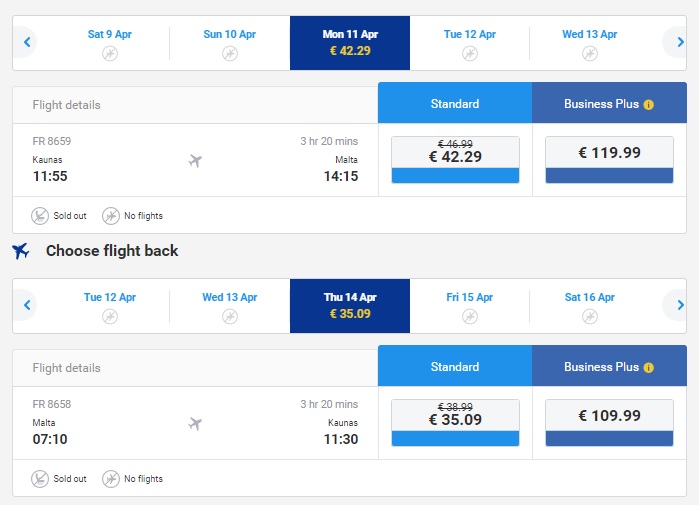Click the no-flights icon under Sat 9 Apr
The height and width of the screenshot is (505, 699).
[110, 54]
